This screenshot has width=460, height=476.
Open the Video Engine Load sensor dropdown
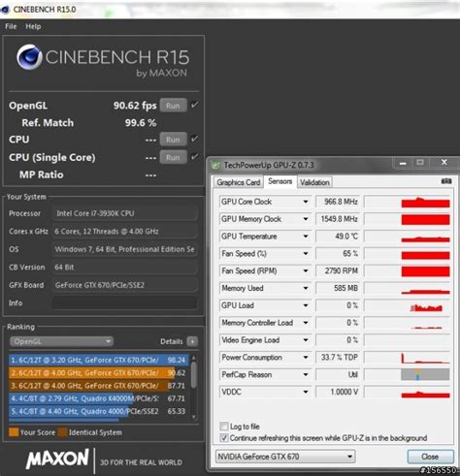point(306,340)
